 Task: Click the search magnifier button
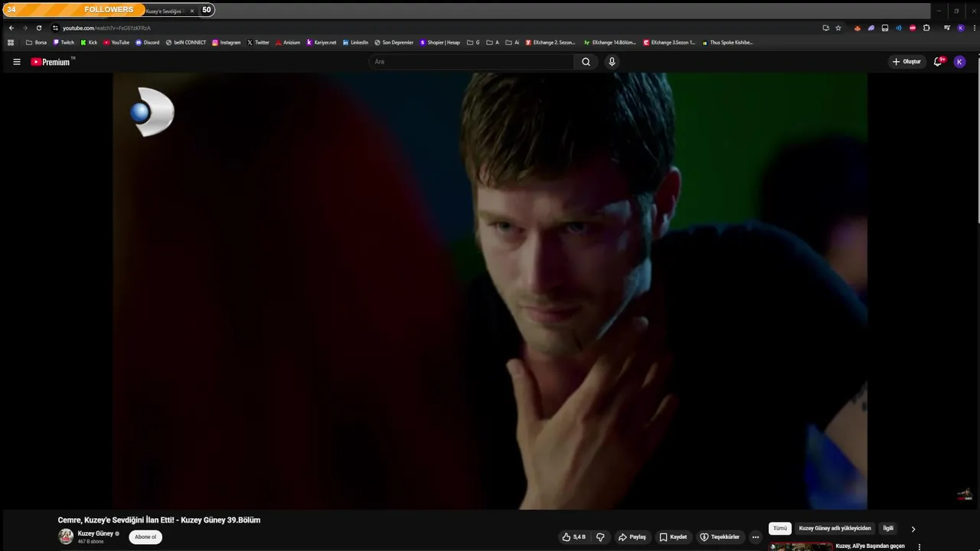pyautogui.click(x=586, y=62)
